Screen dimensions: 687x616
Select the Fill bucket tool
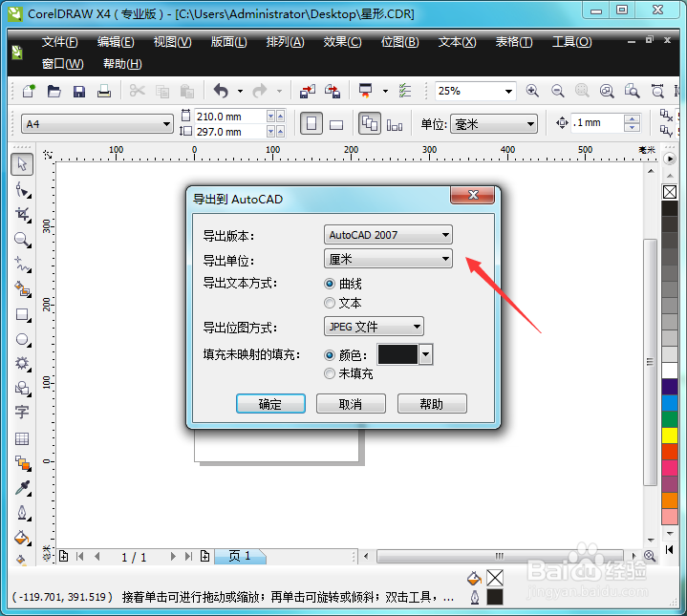pos(22,538)
